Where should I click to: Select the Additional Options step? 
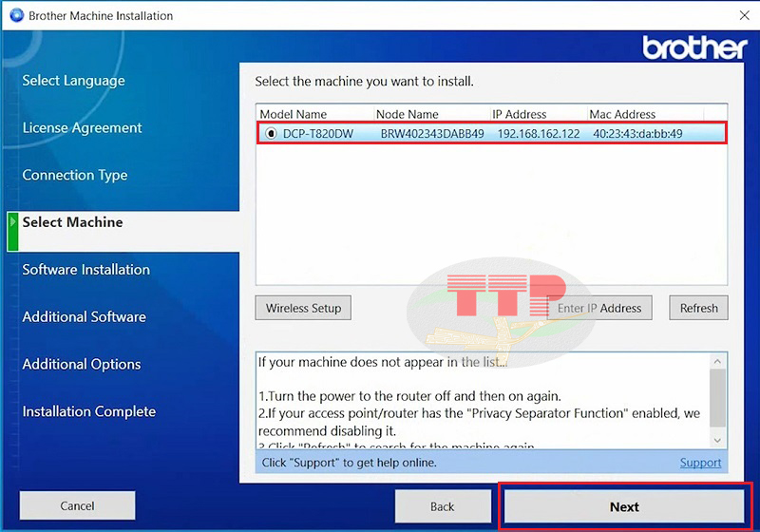point(82,364)
